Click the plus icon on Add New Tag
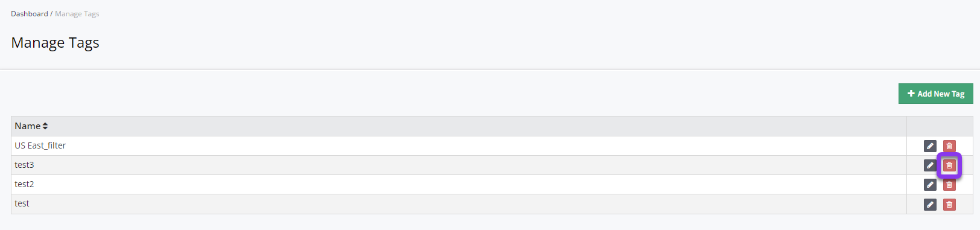The image size is (980, 230). point(911,94)
